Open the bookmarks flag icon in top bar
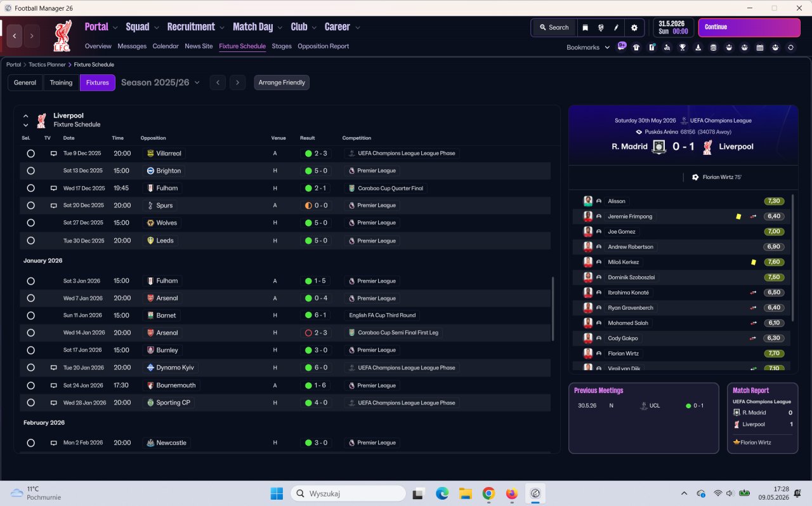This screenshot has width=812, height=506. (x=585, y=27)
